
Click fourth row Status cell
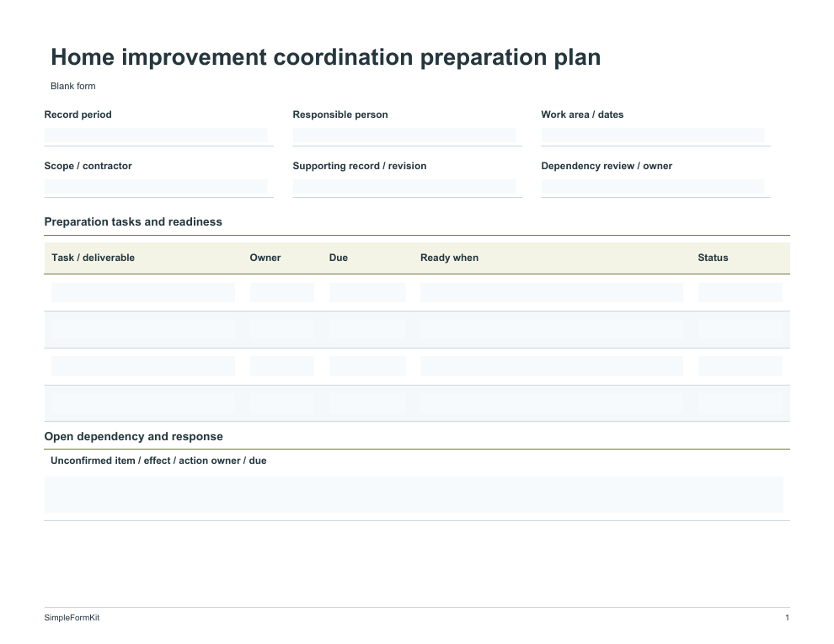point(740,403)
